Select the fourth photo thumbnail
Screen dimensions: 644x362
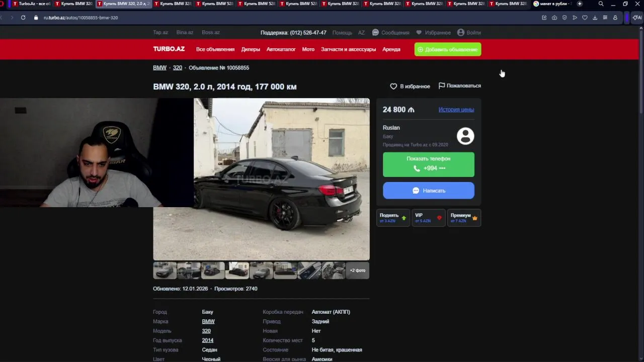[x=237, y=270]
